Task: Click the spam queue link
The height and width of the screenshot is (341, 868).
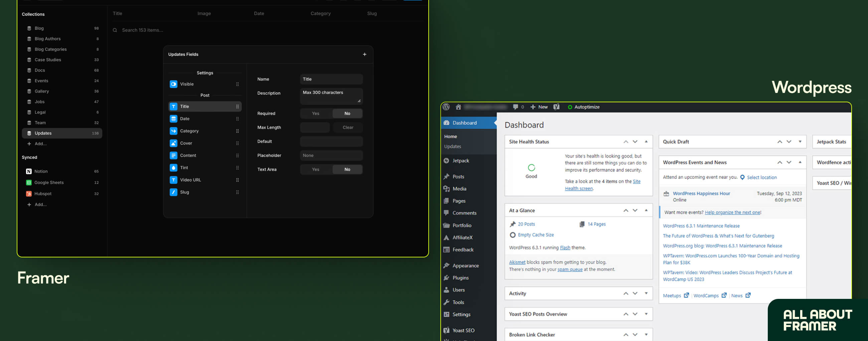Action: [x=569, y=269]
